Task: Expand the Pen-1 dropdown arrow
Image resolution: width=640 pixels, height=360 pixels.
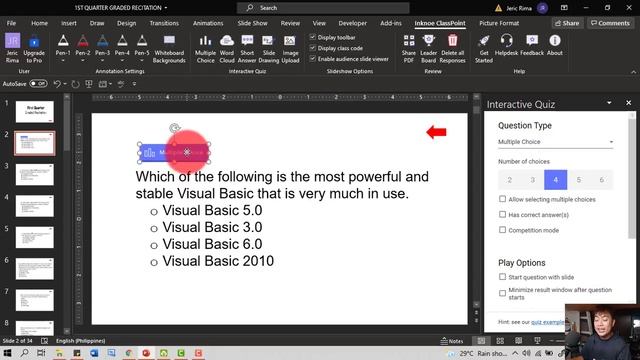Action: coord(63,61)
